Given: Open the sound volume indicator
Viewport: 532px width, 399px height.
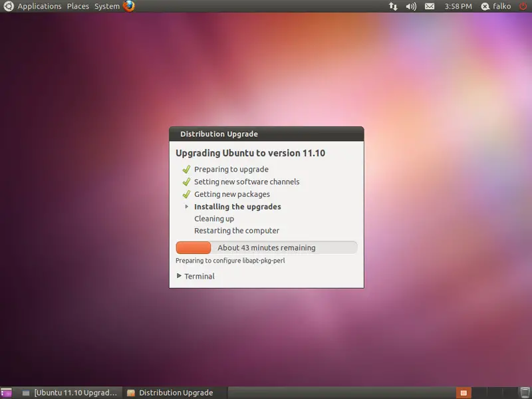Looking at the screenshot, I should click(411, 6).
